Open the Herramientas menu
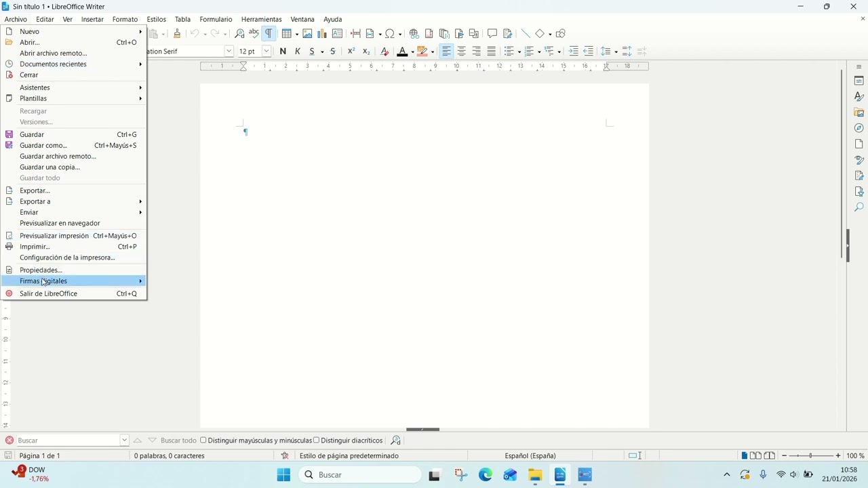Viewport: 868px width, 488px height. click(261, 19)
